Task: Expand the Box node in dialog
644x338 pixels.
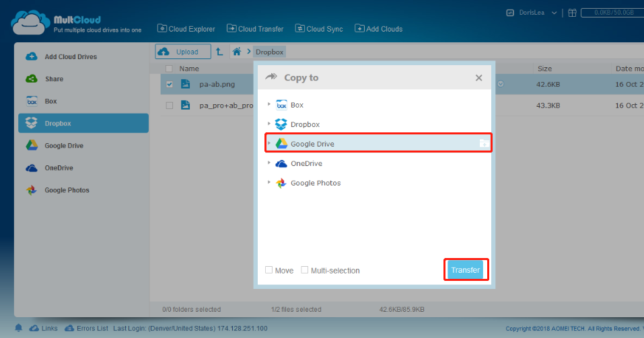Action: [x=269, y=104]
